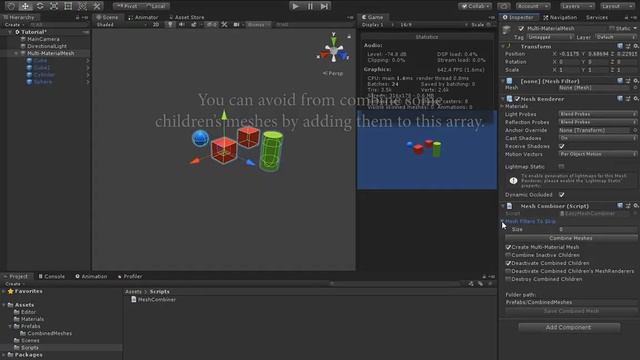Switch to the Asset Store tab
The image size is (640, 360).
[186, 17]
